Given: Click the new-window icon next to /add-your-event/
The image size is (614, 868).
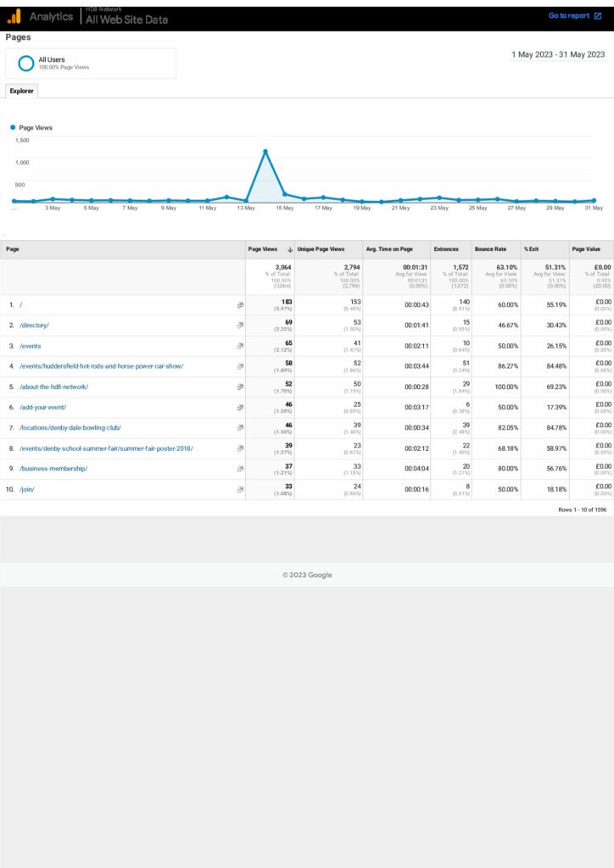Looking at the screenshot, I should (240, 407).
